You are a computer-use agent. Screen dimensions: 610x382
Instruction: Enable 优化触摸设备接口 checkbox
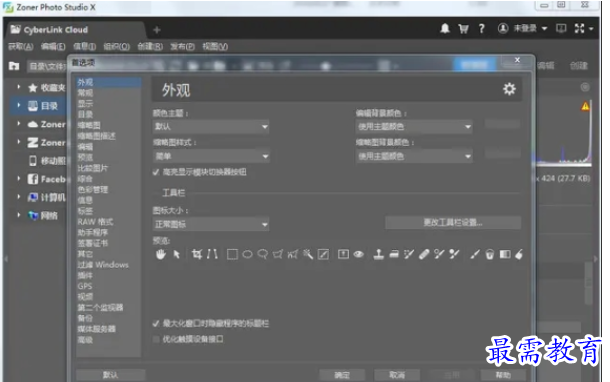tap(156, 339)
